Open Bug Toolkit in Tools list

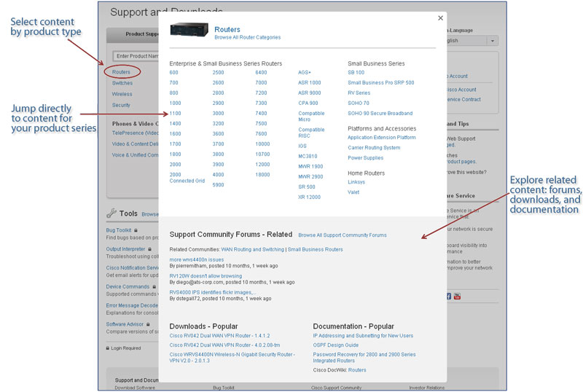point(119,230)
